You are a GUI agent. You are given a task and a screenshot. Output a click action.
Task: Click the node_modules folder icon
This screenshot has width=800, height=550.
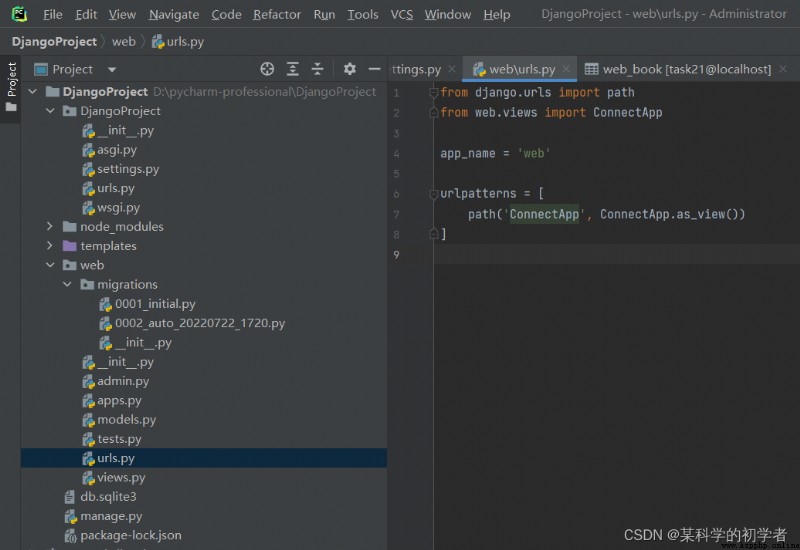click(x=69, y=227)
